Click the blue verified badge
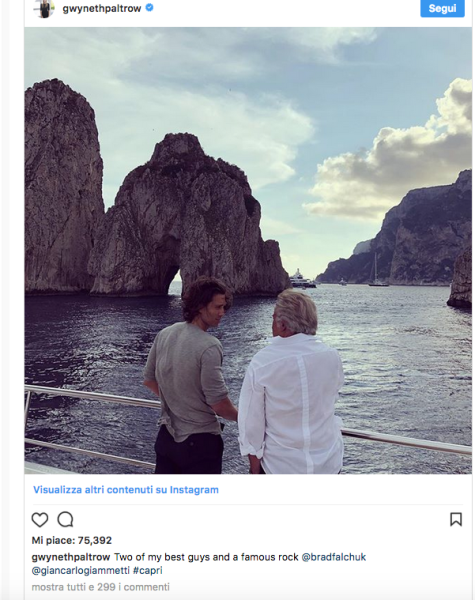Viewport: 475px width, 600px height. tap(150, 8)
